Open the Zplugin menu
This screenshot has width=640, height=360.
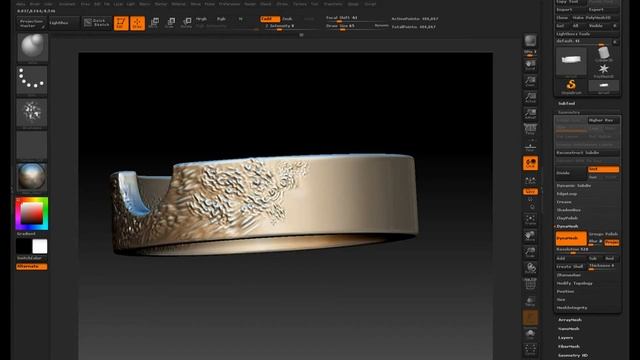(353, 4)
